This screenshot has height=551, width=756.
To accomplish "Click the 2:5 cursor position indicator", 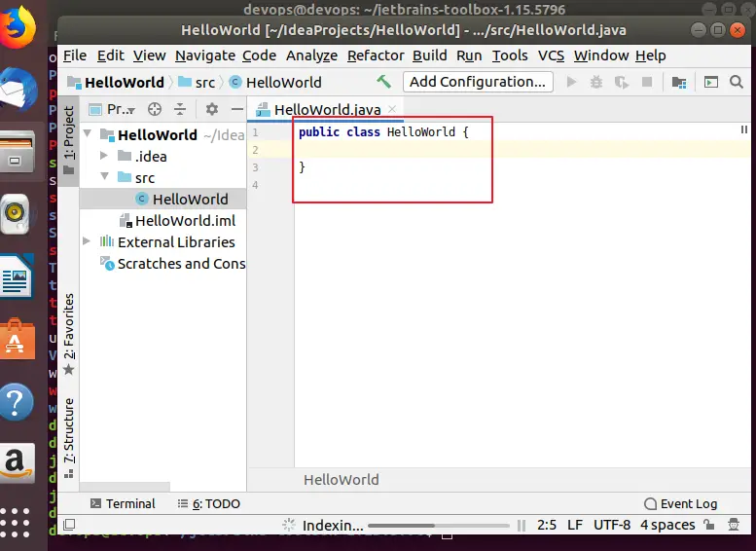I will click(547, 525).
